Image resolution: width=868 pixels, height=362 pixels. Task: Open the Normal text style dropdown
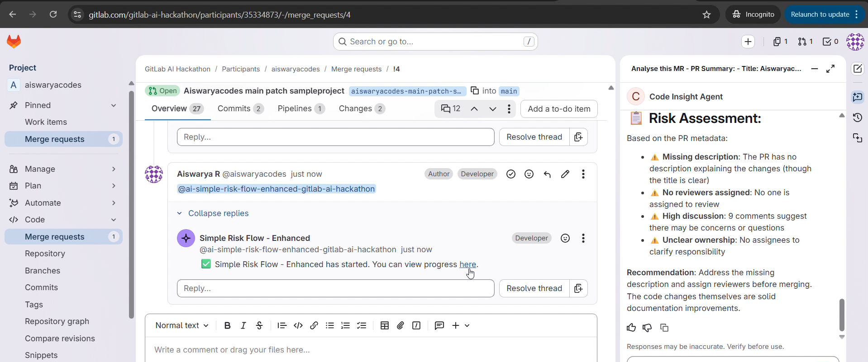click(x=182, y=325)
